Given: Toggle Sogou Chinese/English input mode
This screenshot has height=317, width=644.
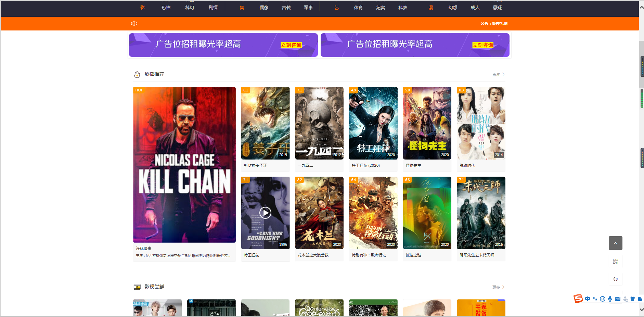Looking at the screenshot, I should (x=588, y=299).
